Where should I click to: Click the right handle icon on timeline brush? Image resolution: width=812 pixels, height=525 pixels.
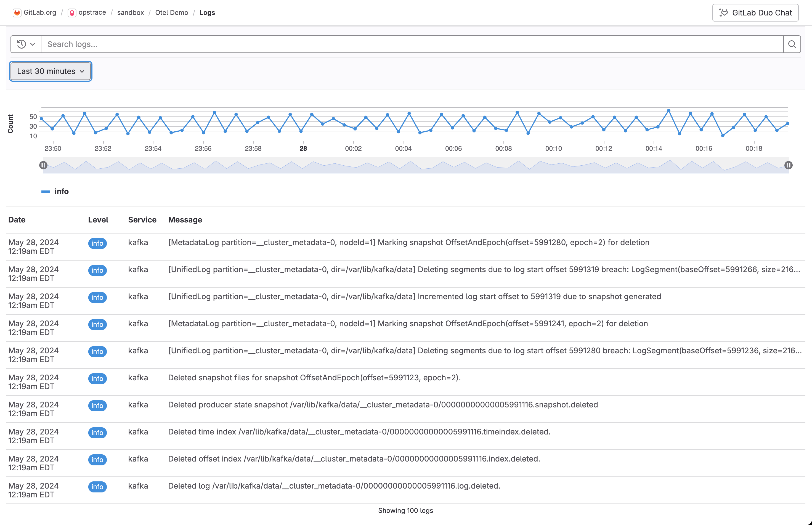point(789,165)
